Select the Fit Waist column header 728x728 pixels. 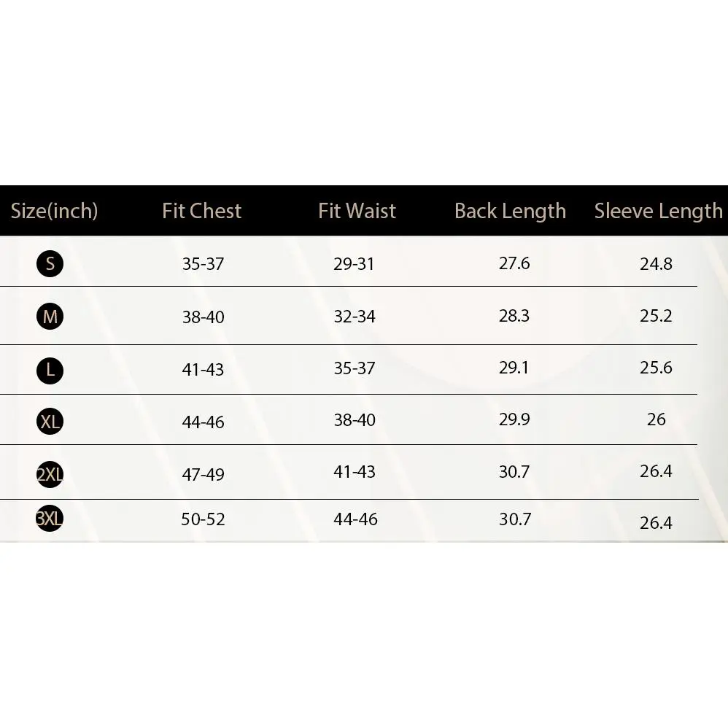(x=357, y=211)
